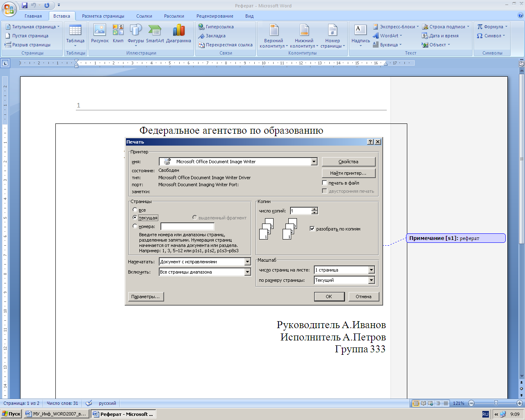Insert Дата и время
Screen dimensions: 525x420
tap(440, 36)
